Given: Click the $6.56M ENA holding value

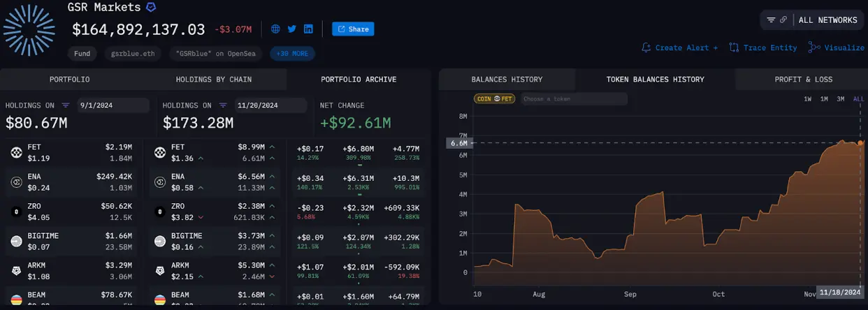Looking at the screenshot, I should coord(252,177).
